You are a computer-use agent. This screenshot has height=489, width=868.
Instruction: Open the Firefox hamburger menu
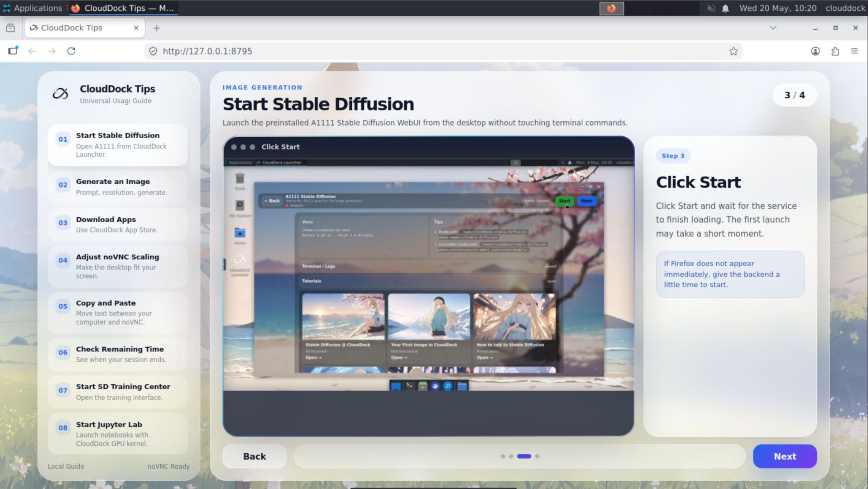click(x=854, y=51)
